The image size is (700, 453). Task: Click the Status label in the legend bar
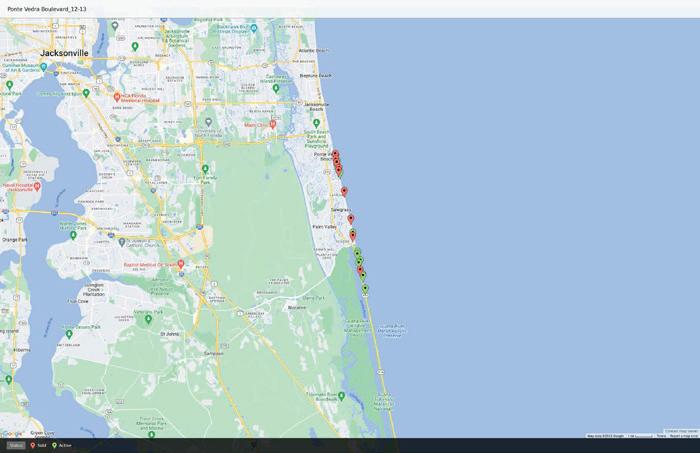16,445
